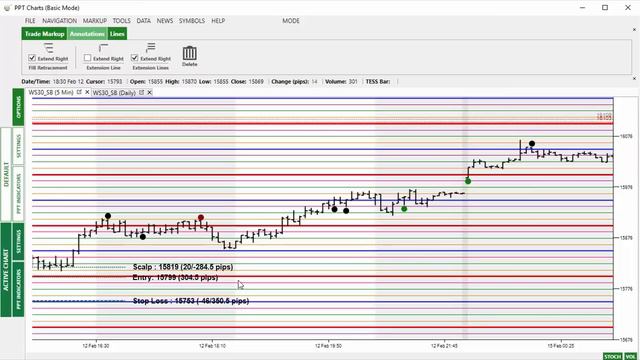
Task: Open the DEFAULT PPT INDICATORS side tab
Action: point(18,193)
